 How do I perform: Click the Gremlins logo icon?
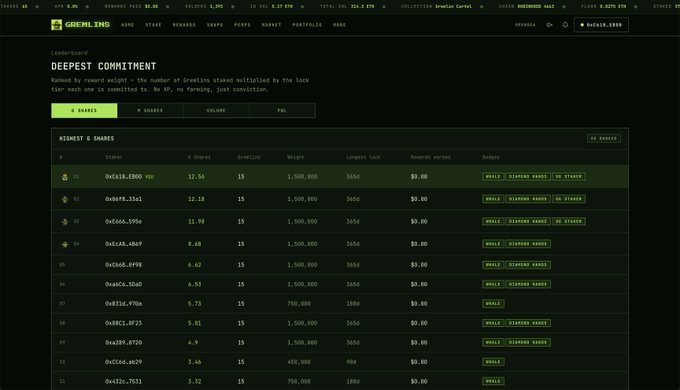coord(56,25)
